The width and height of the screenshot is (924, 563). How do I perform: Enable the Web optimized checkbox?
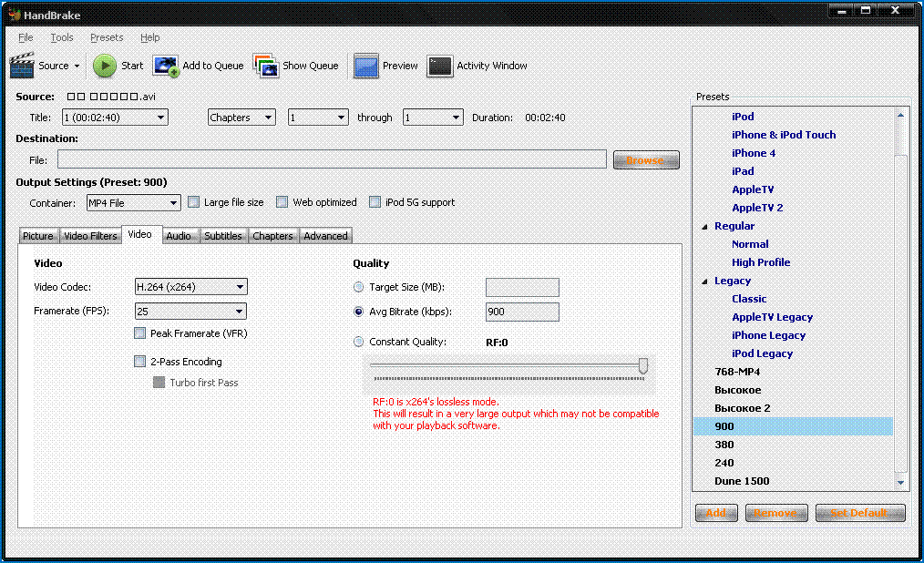282,202
